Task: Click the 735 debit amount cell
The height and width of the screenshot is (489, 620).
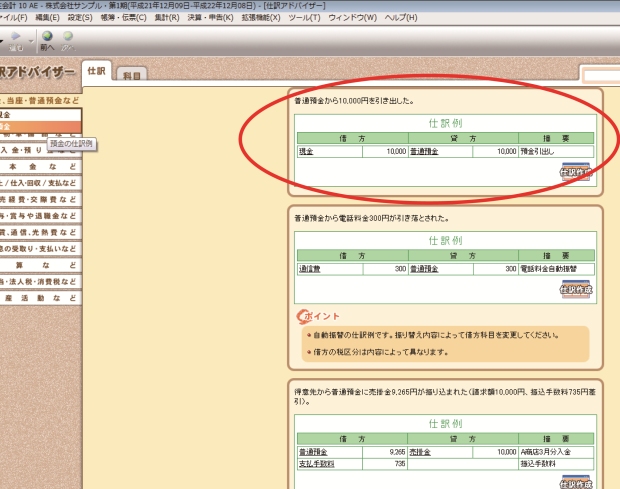Action: click(x=385, y=464)
